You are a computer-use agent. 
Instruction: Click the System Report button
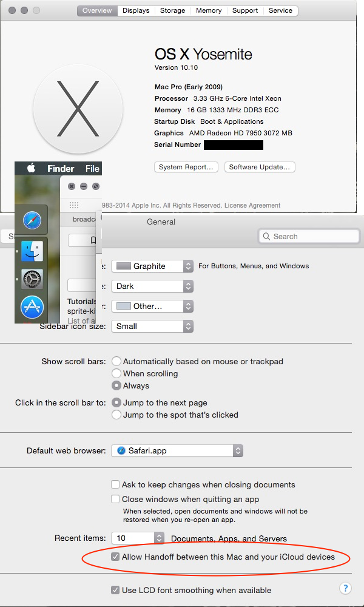click(x=186, y=167)
